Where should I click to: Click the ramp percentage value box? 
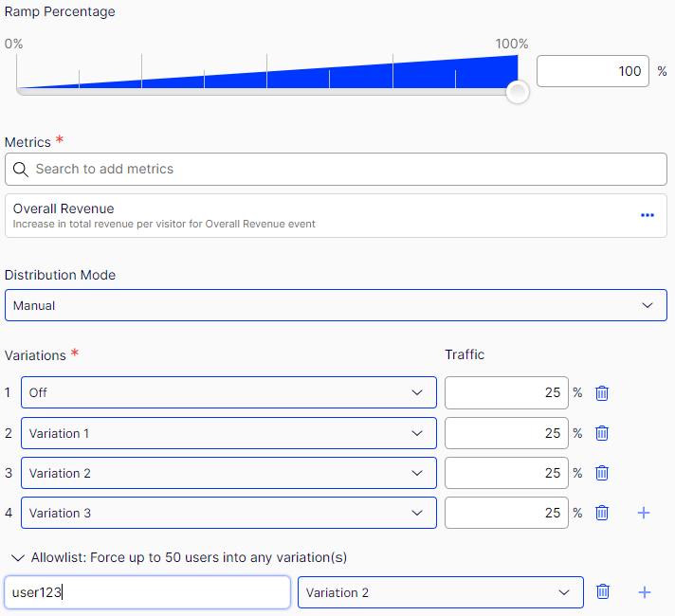(x=593, y=71)
